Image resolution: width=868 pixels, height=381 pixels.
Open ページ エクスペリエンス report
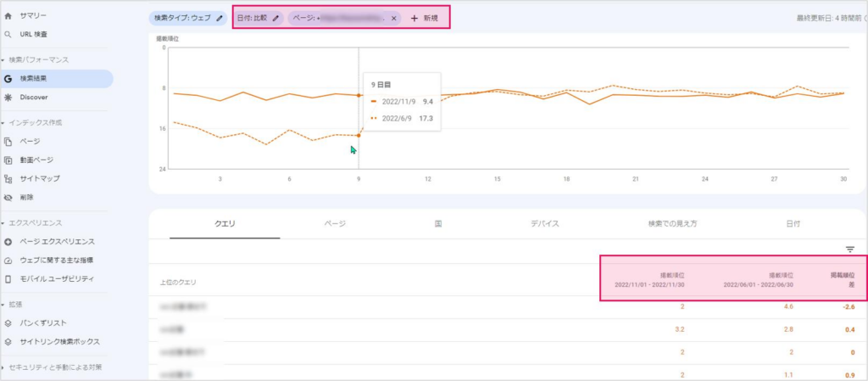pyautogui.click(x=57, y=242)
